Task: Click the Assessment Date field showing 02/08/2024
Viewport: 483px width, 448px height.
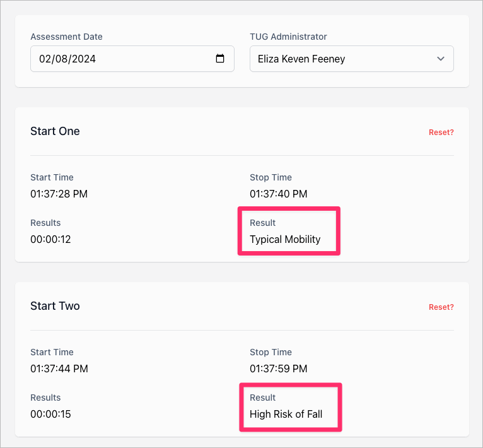Action: coord(120,59)
